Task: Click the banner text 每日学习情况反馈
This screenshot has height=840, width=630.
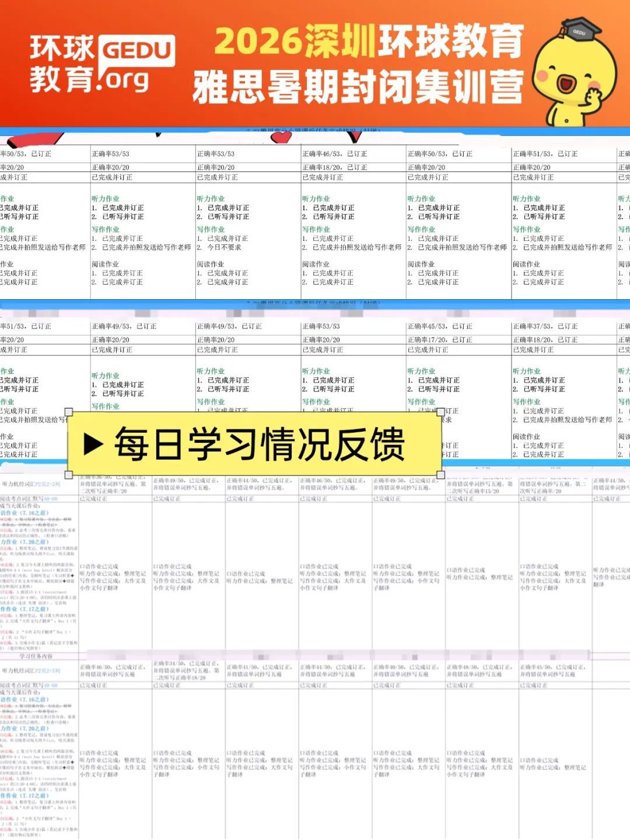Action: pyautogui.click(x=260, y=444)
